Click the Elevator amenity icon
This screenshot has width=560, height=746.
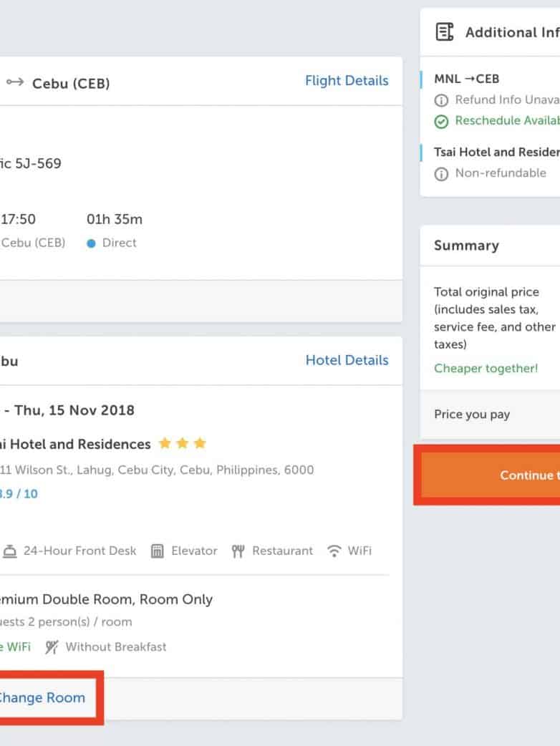point(158,551)
